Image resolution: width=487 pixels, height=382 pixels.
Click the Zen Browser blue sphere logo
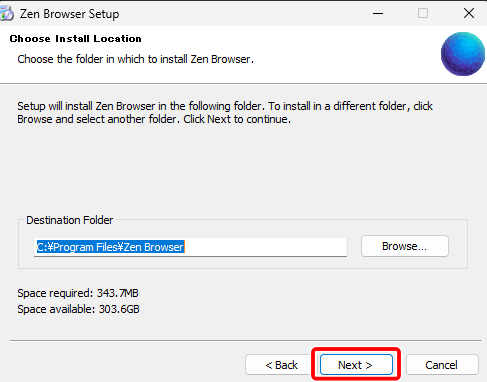coord(463,54)
